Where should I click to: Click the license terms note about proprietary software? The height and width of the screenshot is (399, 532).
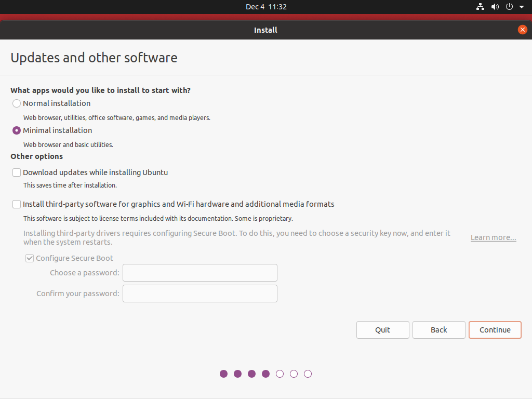pos(158,219)
